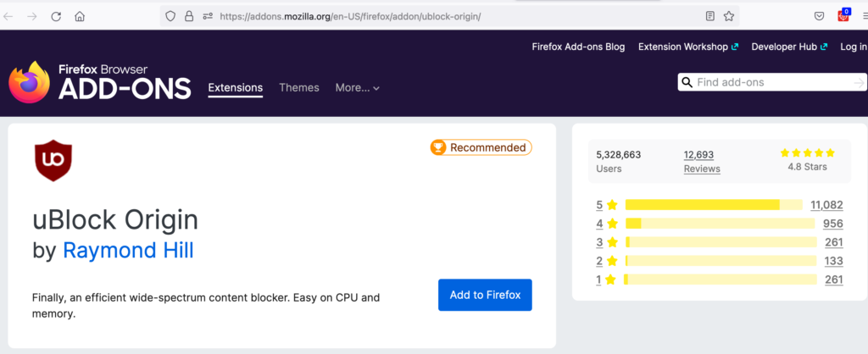Click the five-star rating graphic
The width and height of the screenshot is (868, 354).
(807, 152)
